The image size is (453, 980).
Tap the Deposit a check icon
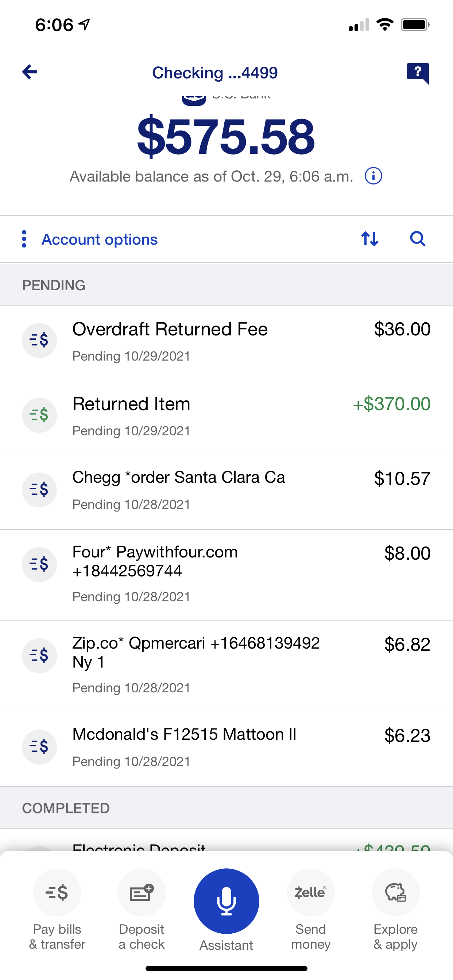click(142, 892)
